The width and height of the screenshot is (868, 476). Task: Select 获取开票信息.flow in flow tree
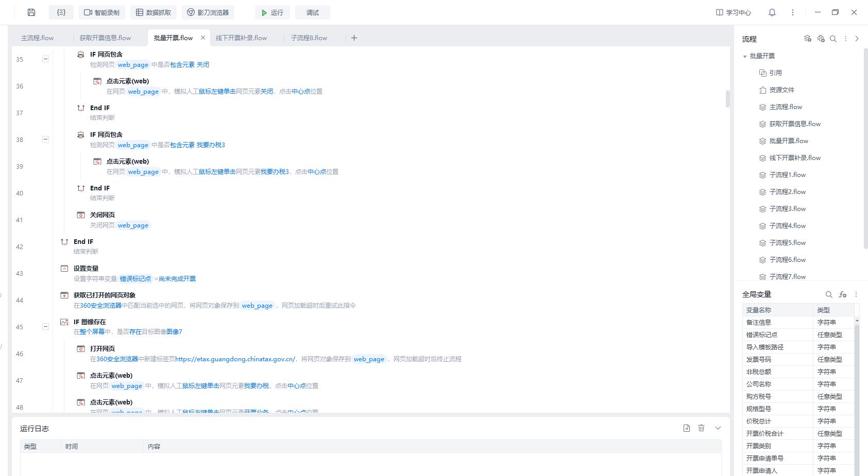click(795, 124)
